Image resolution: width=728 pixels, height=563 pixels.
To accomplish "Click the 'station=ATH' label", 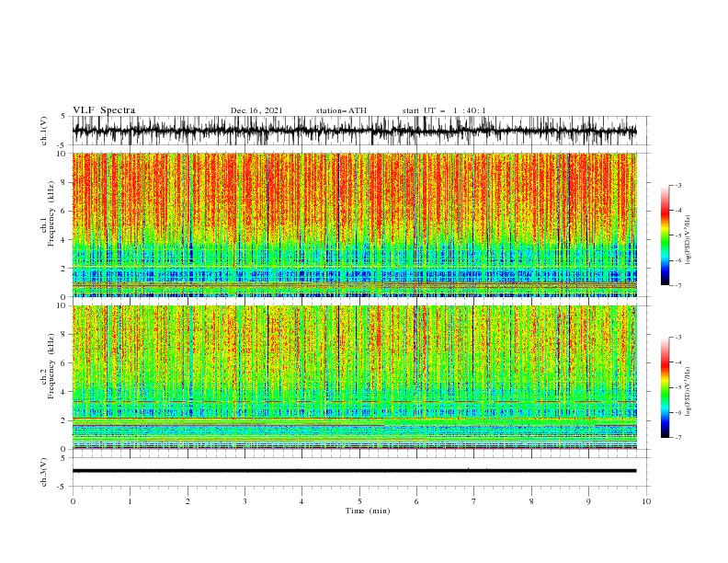I will click(341, 110).
